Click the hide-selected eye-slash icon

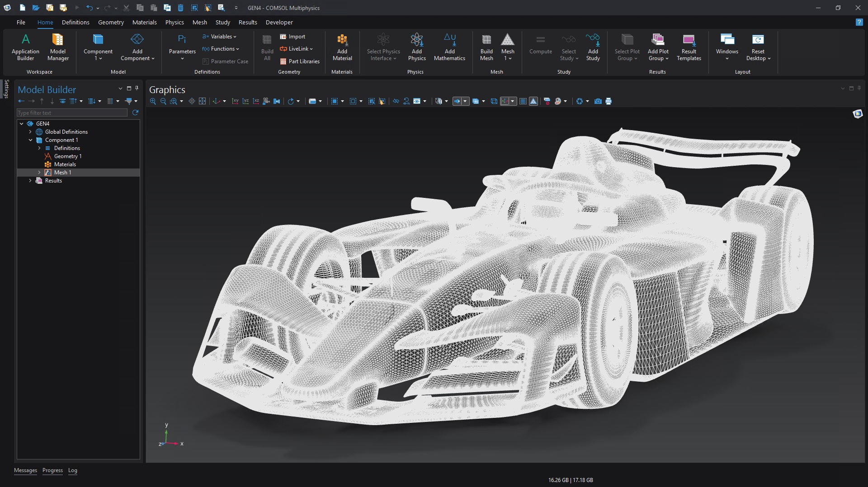(396, 101)
